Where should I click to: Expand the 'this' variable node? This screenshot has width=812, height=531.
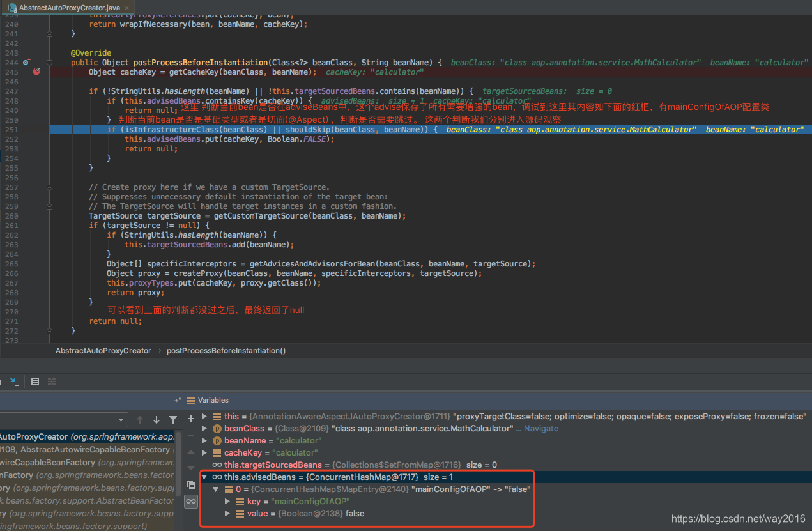[204, 416]
